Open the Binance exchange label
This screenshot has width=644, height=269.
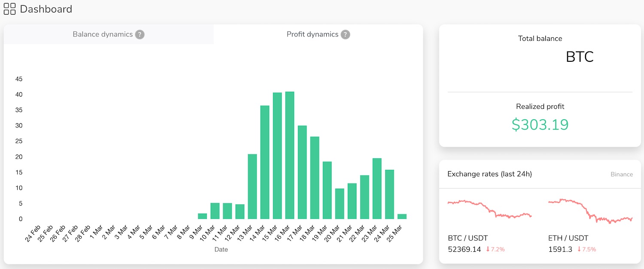[621, 174]
